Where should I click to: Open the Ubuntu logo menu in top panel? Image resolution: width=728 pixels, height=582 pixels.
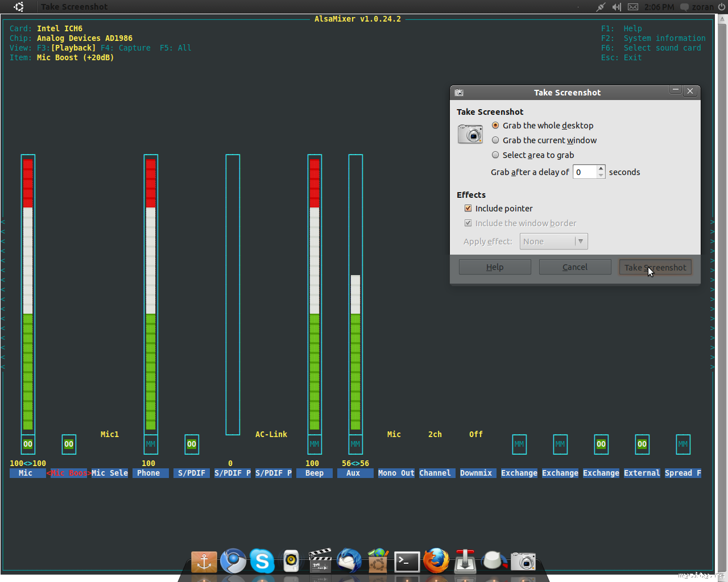point(19,7)
